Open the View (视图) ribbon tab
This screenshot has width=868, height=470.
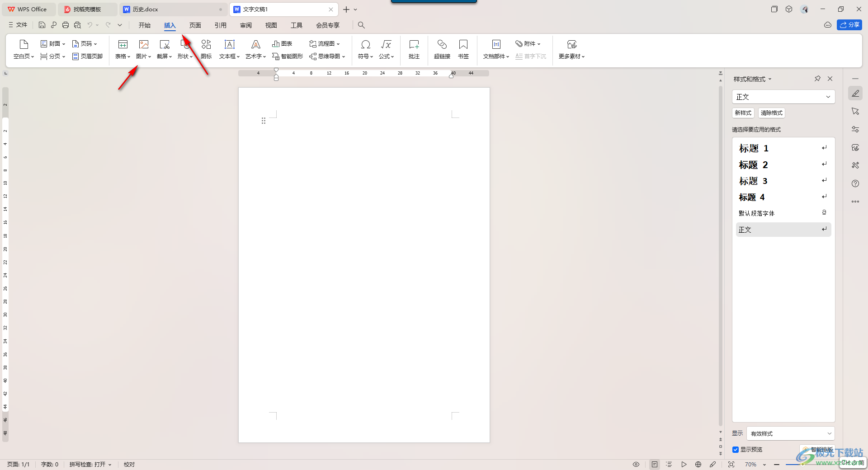[x=271, y=25]
